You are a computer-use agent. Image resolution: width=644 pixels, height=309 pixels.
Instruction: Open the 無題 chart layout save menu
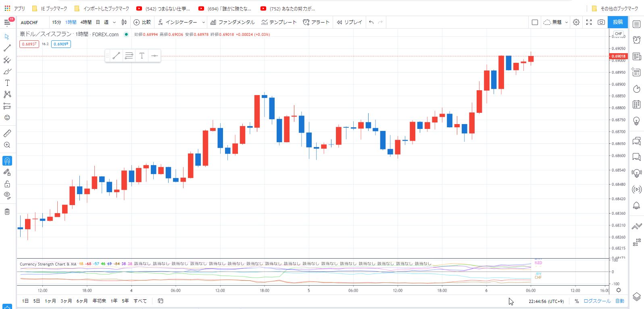tap(552, 22)
